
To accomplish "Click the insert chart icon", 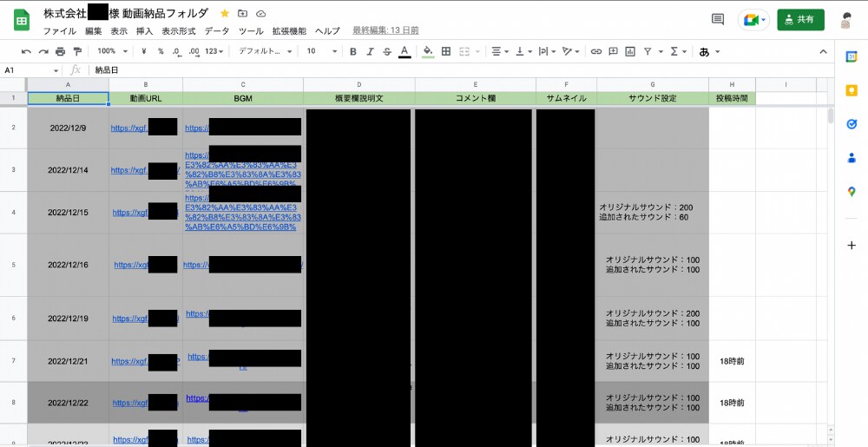I will [x=630, y=51].
